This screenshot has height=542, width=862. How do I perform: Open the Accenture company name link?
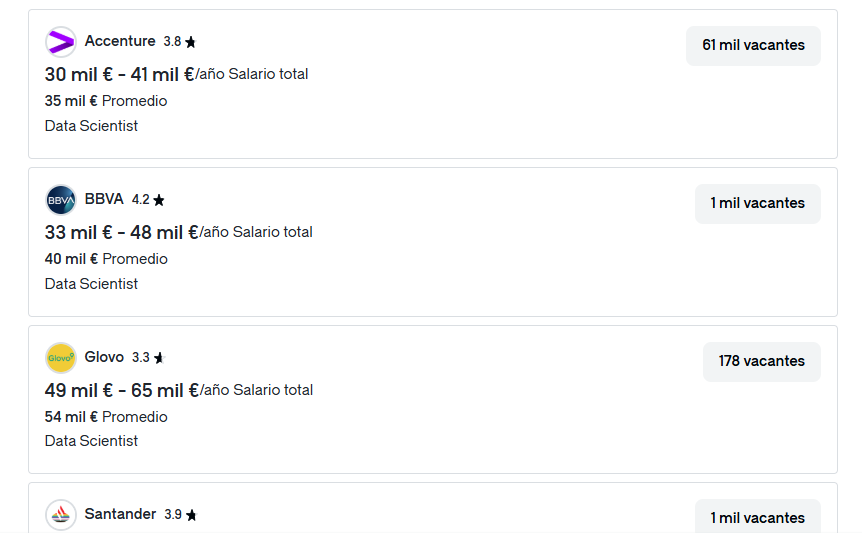[x=120, y=41]
